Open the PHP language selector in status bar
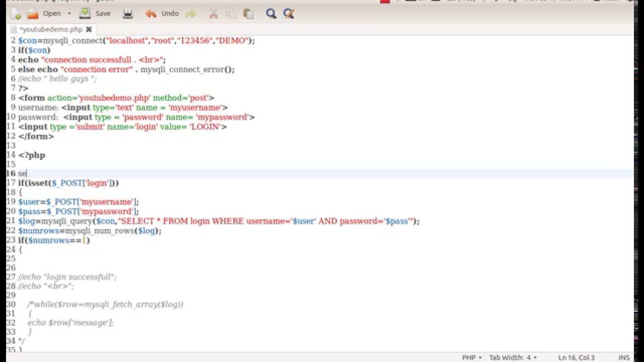 (472, 357)
